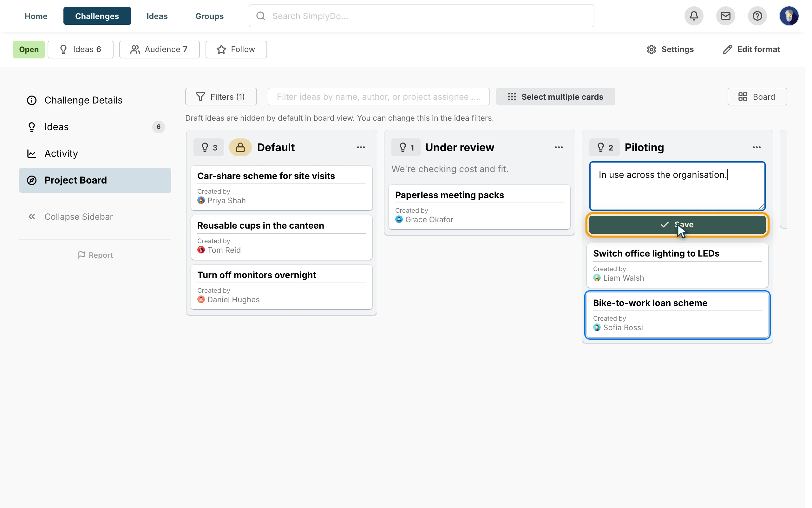Open the messages envelope icon
The width and height of the screenshot is (812, 508).
click(x=725, y=16)
